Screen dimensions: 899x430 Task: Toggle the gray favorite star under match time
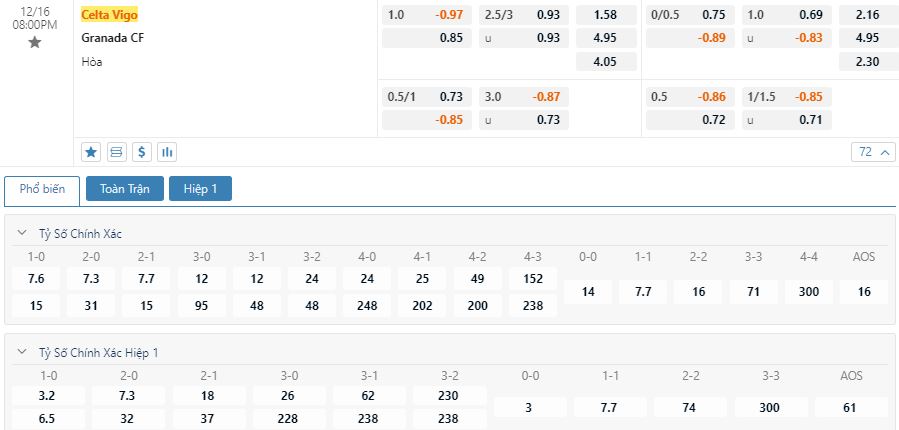point(35,42)
